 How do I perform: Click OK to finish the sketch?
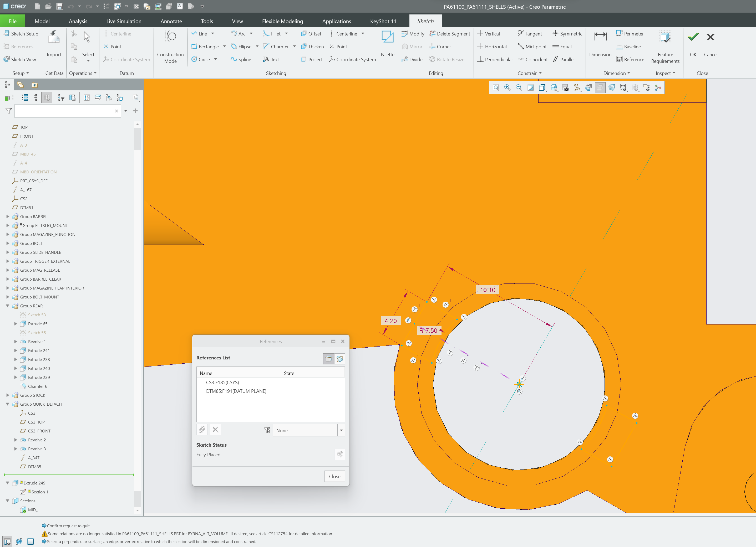coord(693,43)
